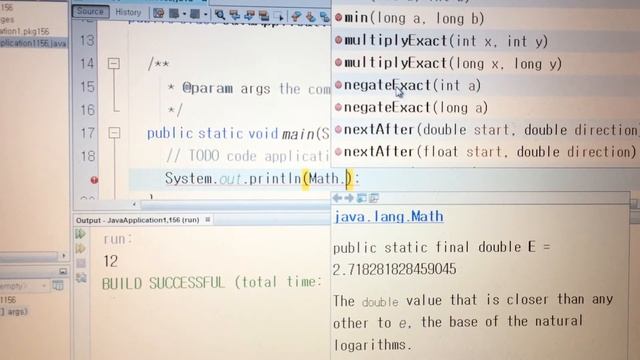Click the '2.718281828459045' value in Javadoc
Viewport: 640px width, 360px height.
(394, 269)
